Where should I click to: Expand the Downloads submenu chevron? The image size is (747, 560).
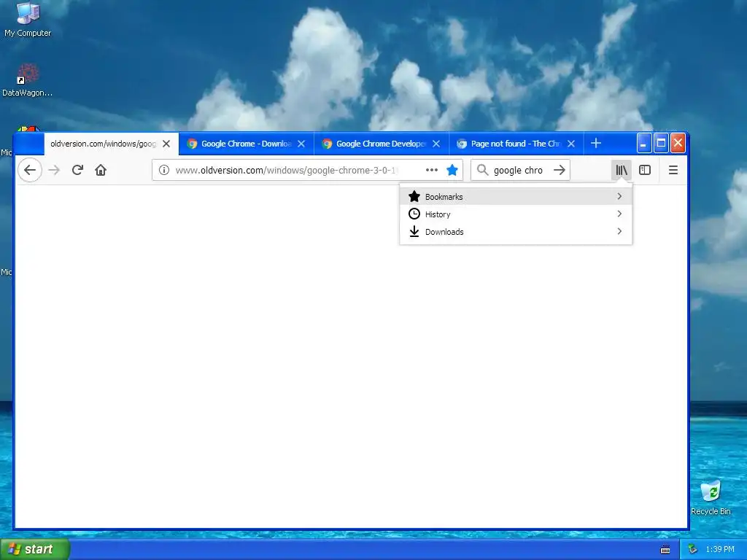coord(619,231)
